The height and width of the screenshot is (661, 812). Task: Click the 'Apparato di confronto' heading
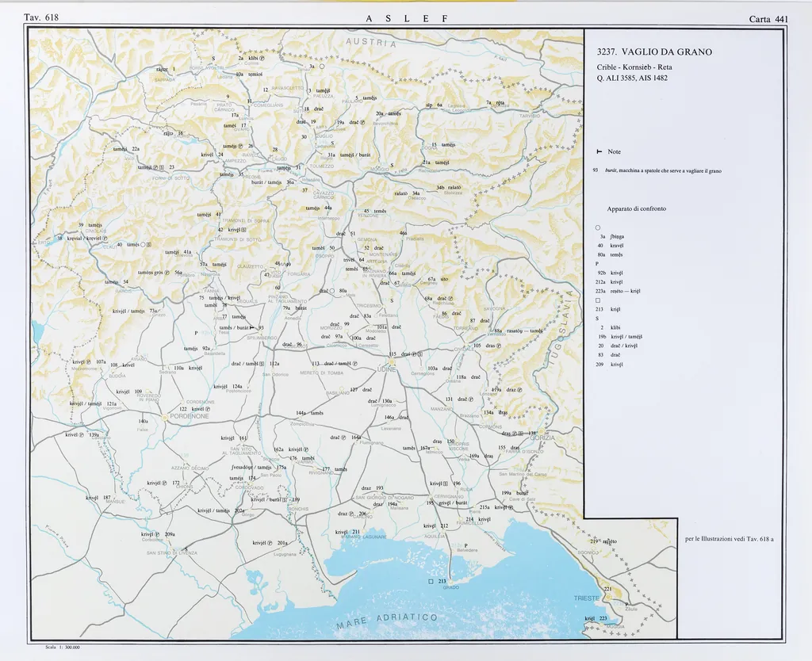637,208
